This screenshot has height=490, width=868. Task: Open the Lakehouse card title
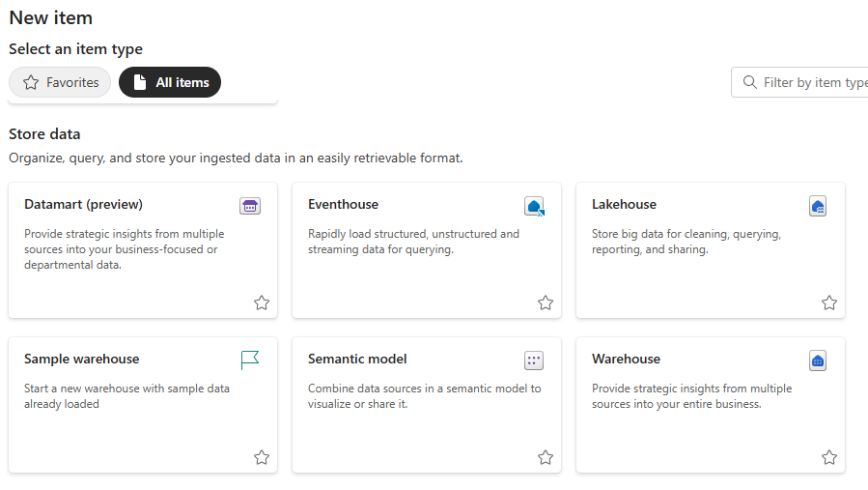pos(624,204)
